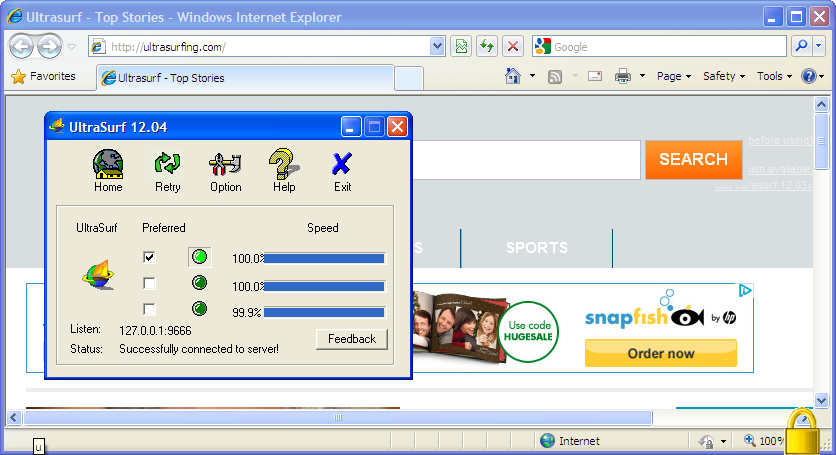Open the Safety menu dropdown
The width and height of the screenshot is (836, 455).
click(724, 76)
